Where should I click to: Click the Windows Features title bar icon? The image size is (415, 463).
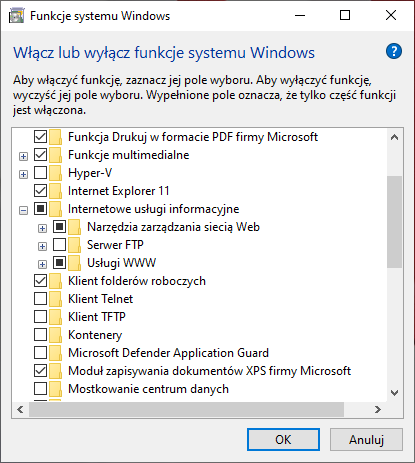(16, 16)
